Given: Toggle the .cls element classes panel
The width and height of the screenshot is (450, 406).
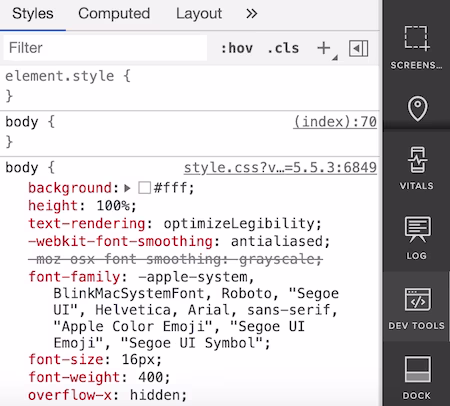Looking at the screenshot, I should [283, 48].
